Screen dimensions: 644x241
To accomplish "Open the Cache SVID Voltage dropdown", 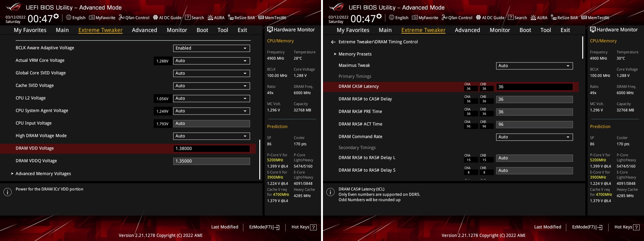I will 211,86.
